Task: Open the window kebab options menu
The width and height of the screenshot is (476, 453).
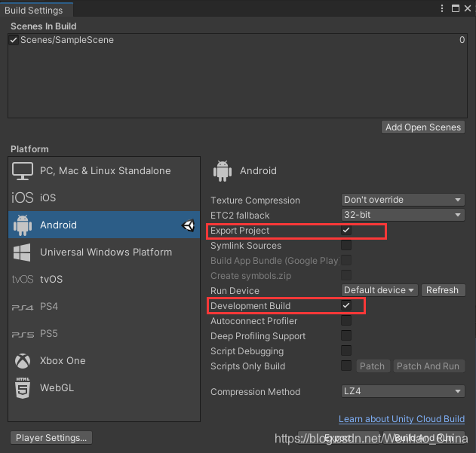Action: click(442, 8)
